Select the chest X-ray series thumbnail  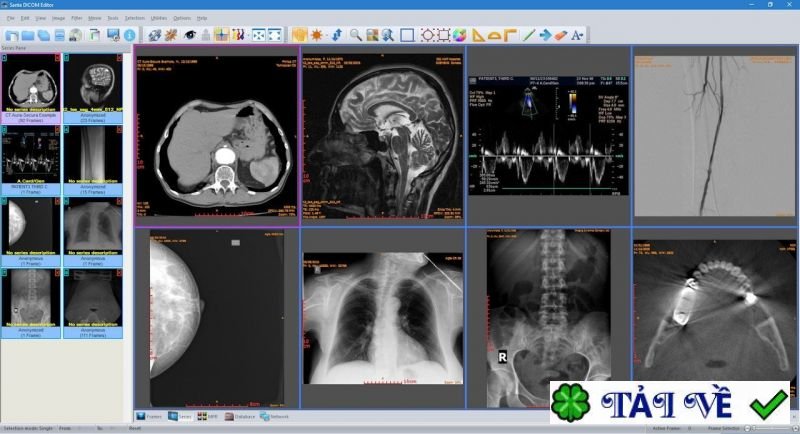(93, 233)
